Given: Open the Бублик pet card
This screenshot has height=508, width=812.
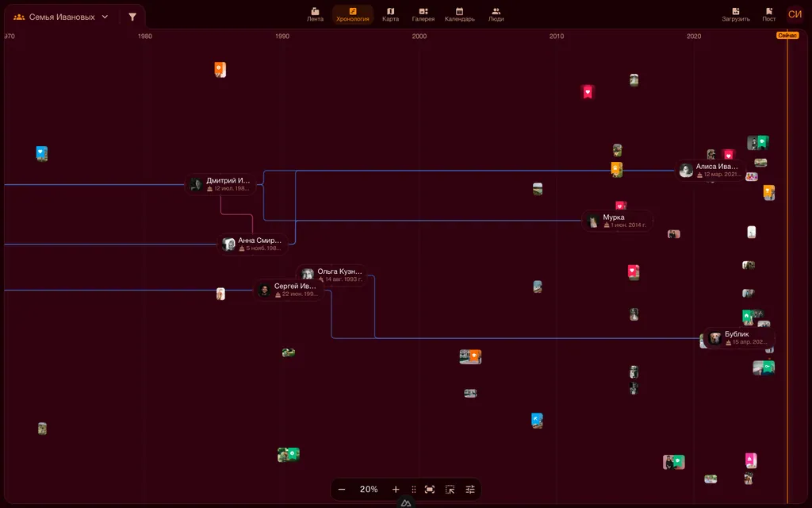Looking at the screenshot, I should (740, 338).
